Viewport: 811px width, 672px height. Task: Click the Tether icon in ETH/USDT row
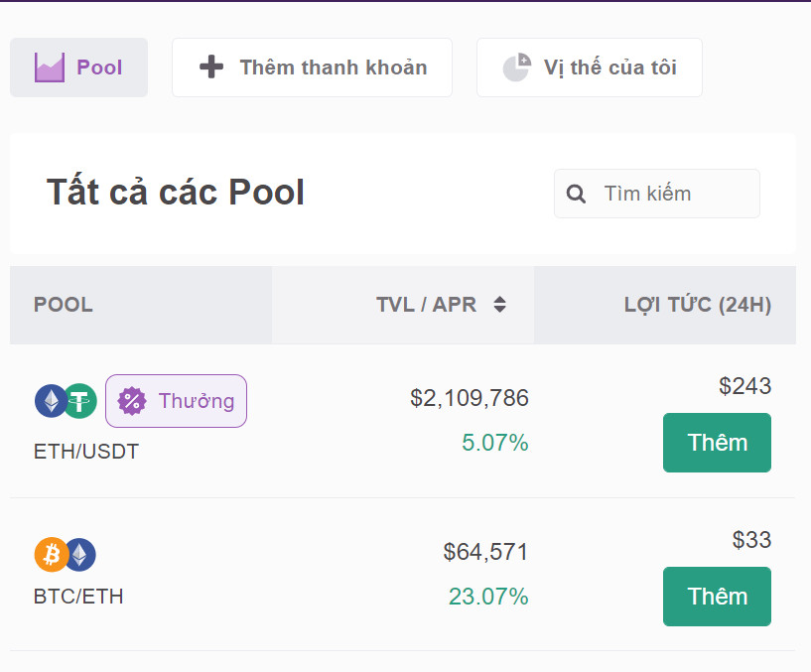80,401
